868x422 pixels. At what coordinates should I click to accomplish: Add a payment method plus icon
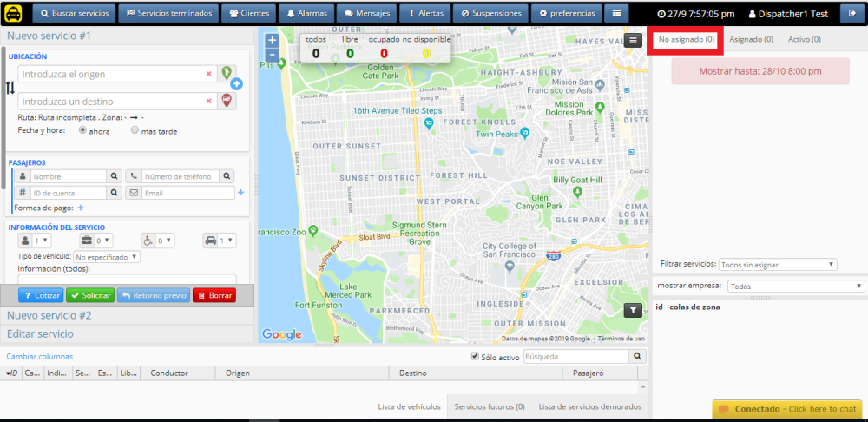(81, 208)
